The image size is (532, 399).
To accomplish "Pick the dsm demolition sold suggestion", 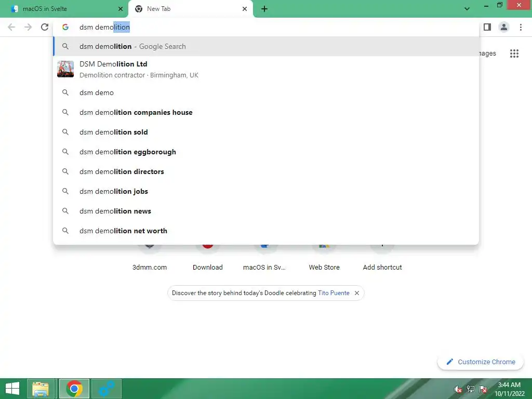I will click(266, 132).
